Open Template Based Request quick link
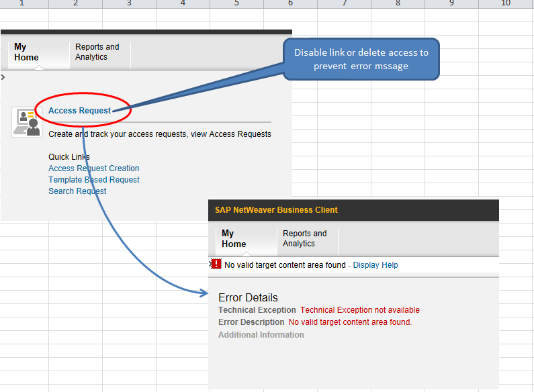Viewport: 534px width, 392px height. click(93, 180)
